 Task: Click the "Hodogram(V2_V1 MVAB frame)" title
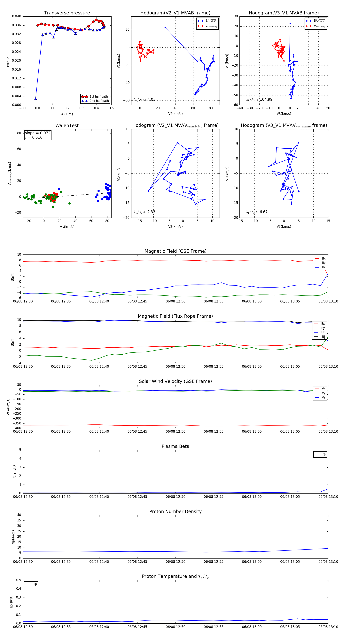[x=175, y=13]
